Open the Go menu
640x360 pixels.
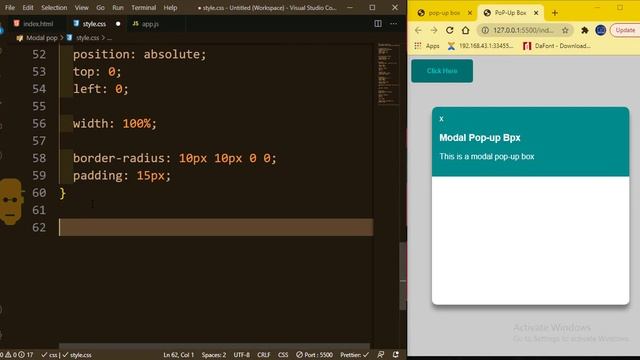click(100, 7)
